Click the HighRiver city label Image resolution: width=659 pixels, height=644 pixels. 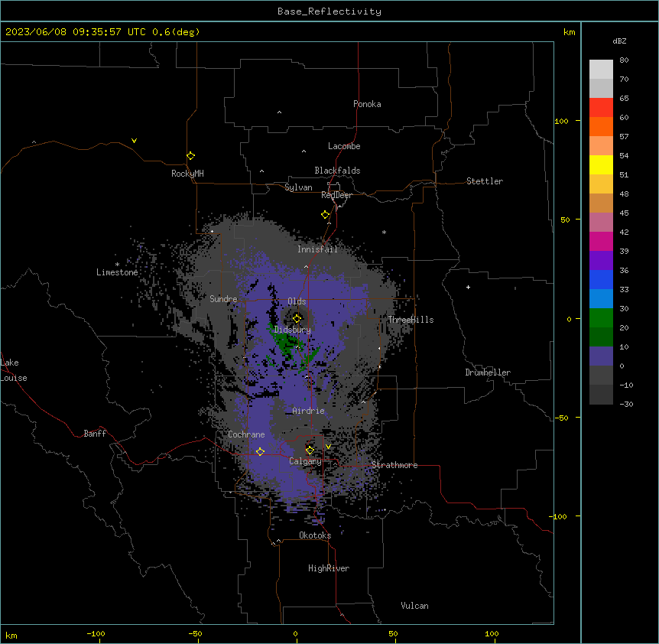[x=329, y=568]
